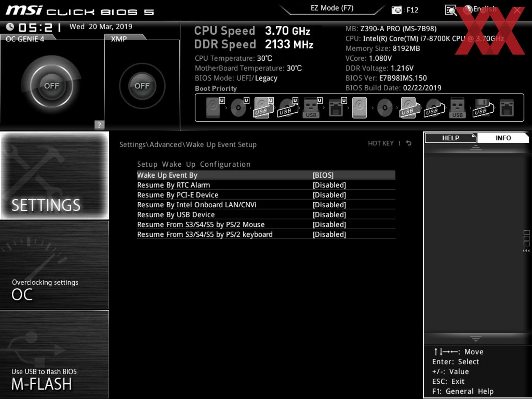Select "Resume From S3/S4/S5 by PS/2 keyboard" label
Image resolution: width=532 pixels, height=399 pixels.
coord(205,234)
